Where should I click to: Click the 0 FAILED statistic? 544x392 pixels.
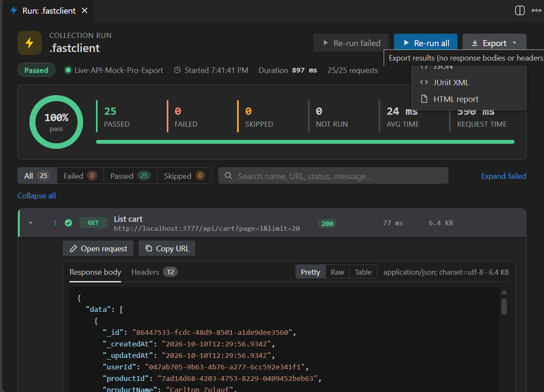186,117
